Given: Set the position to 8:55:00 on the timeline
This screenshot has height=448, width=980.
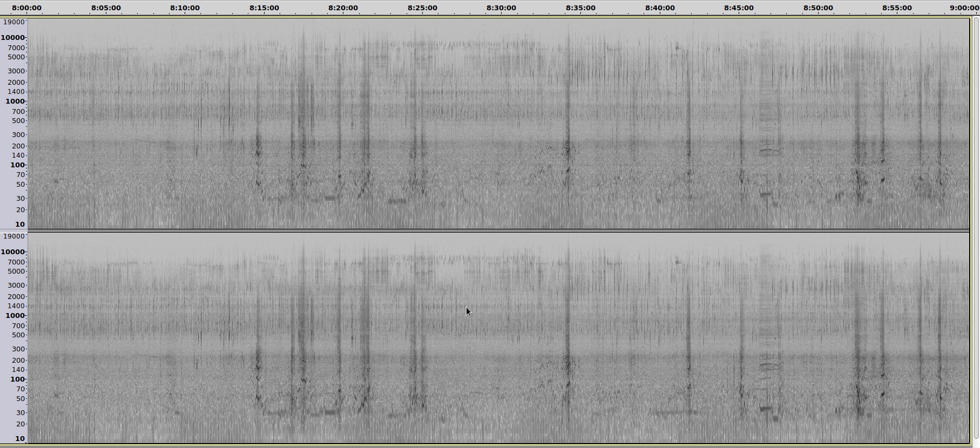Looking at the screenshot, I should (x=897, y=8).
